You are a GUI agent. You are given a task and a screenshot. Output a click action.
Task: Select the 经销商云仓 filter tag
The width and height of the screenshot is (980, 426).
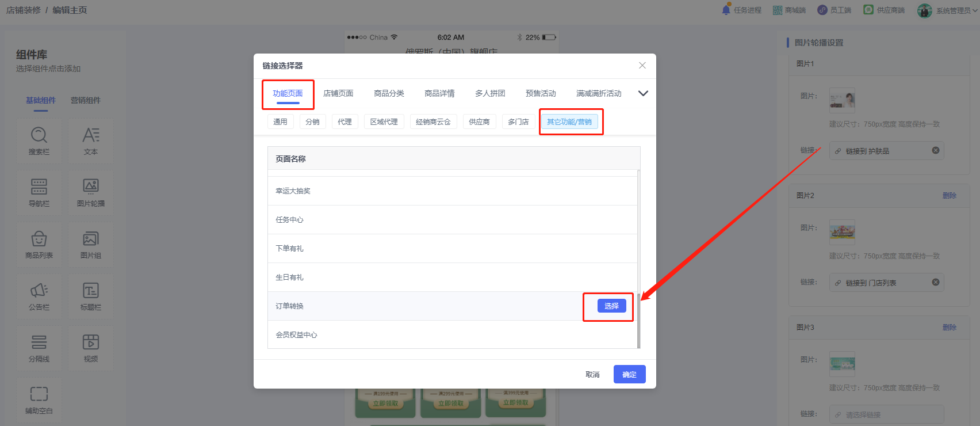[433, 121]
